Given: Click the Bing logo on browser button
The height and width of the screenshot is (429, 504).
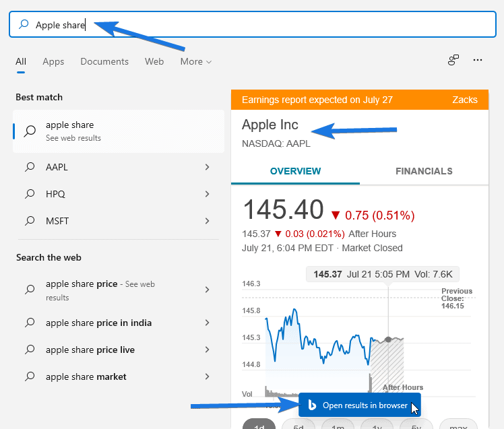Looking at the screenshot, I should 312,405.
